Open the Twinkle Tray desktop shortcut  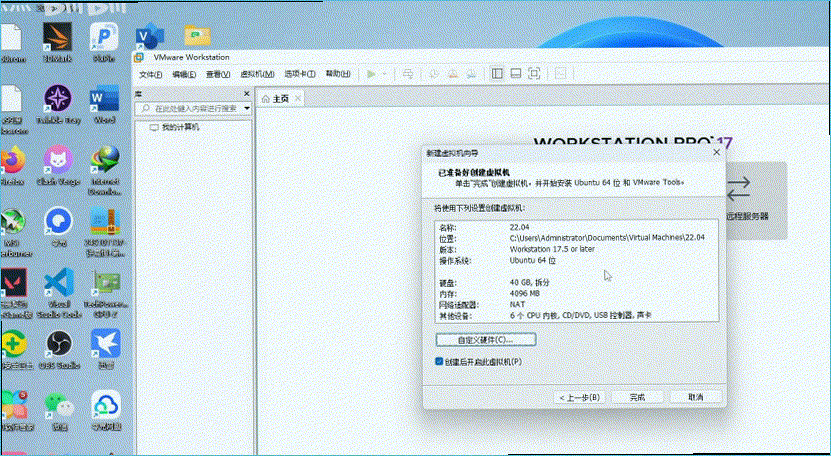(x=58, y=99)
